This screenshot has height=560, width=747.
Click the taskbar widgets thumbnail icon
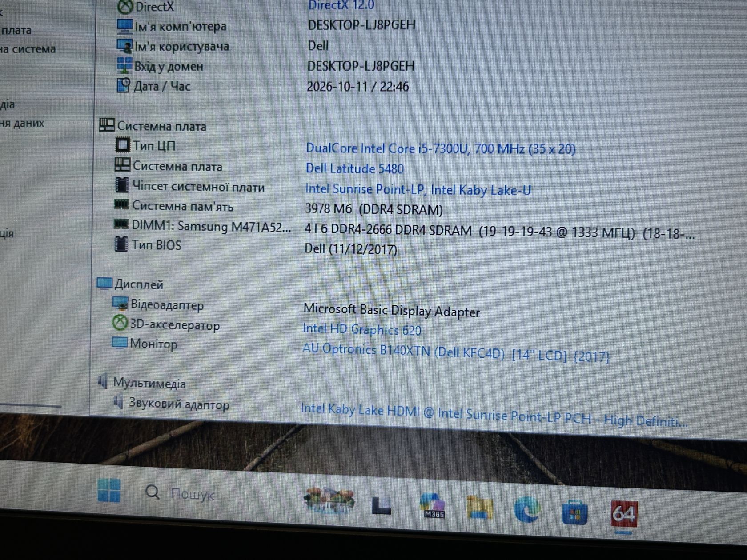coord(329,500)
